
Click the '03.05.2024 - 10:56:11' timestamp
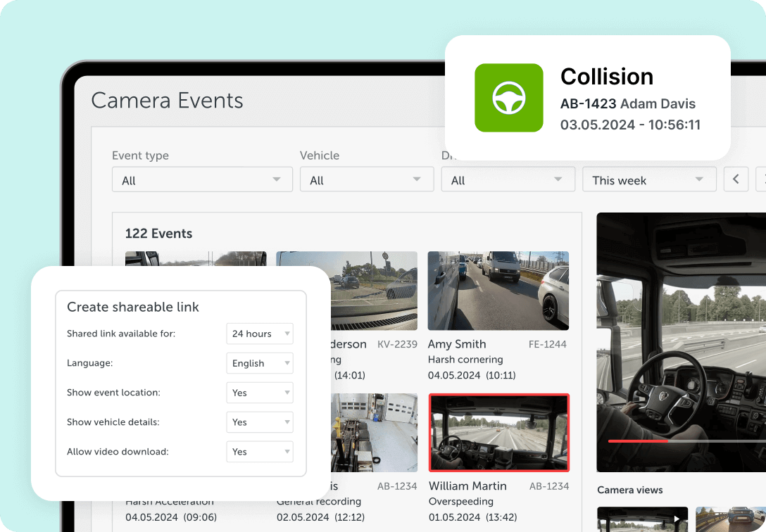pyautogui.click(x=630, y=125)
